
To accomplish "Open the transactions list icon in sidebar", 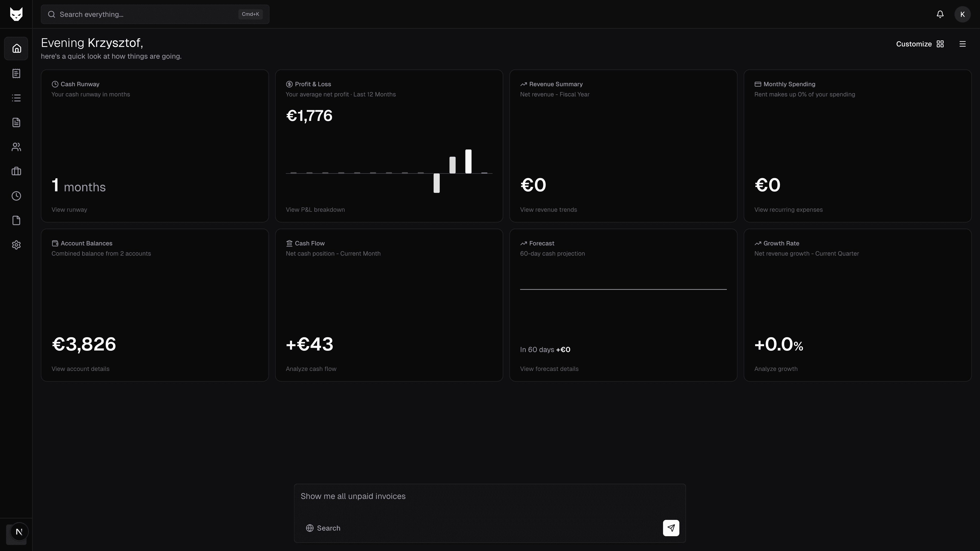I will point(16,98).
